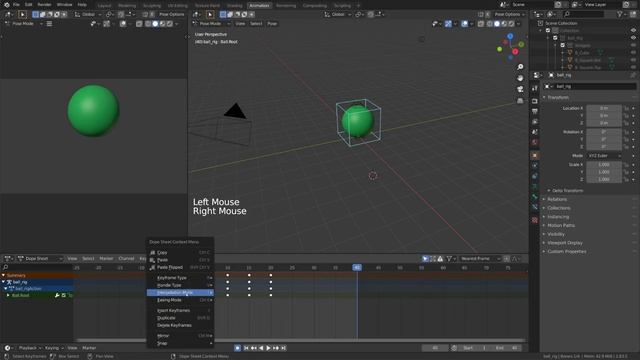Expand the Ball.Root channel group
The image size is (640, 360).
[8, 295]
